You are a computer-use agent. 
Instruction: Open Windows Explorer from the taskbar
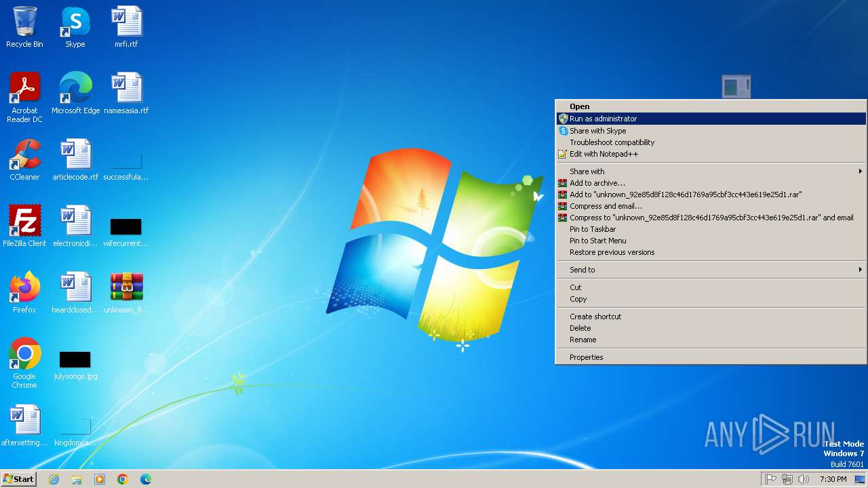pyautogui.click(x=77, y=479)
